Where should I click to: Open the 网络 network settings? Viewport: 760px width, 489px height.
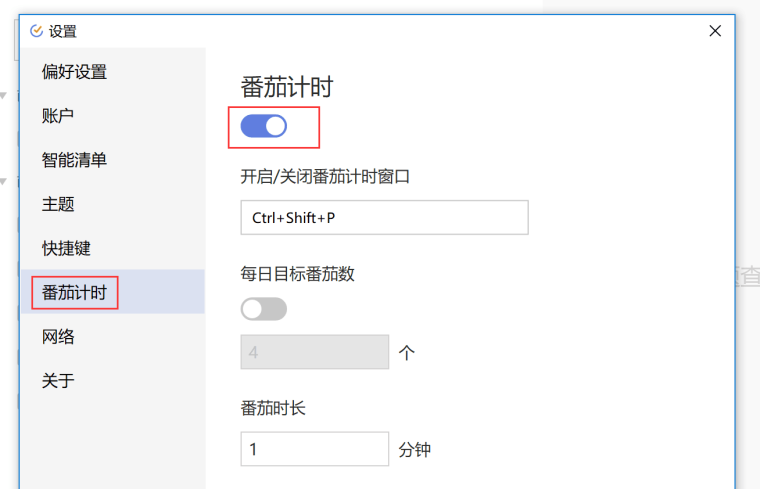58,337
